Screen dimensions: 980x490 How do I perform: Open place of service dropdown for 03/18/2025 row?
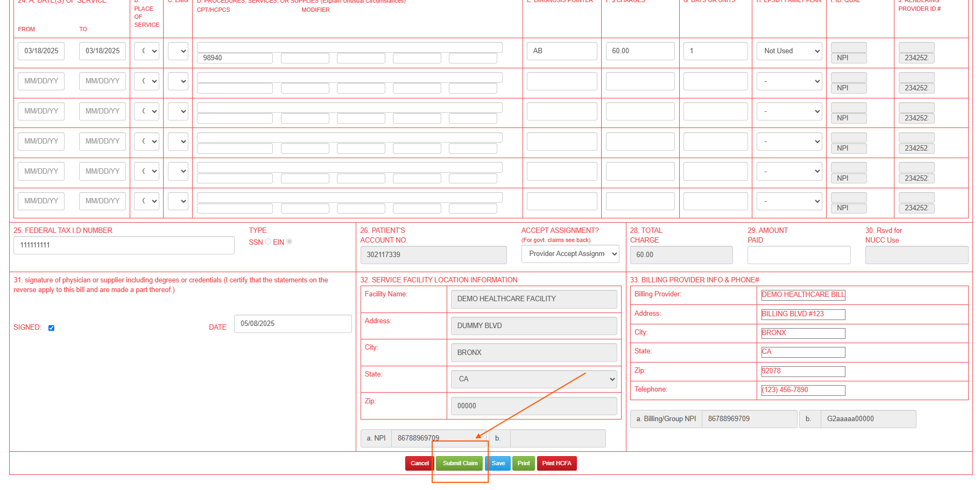pyautogui.click(x=146, y=51)
